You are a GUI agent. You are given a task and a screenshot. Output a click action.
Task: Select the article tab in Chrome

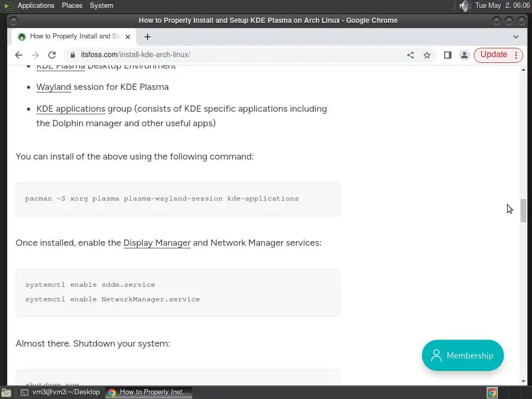pos(73,36)
